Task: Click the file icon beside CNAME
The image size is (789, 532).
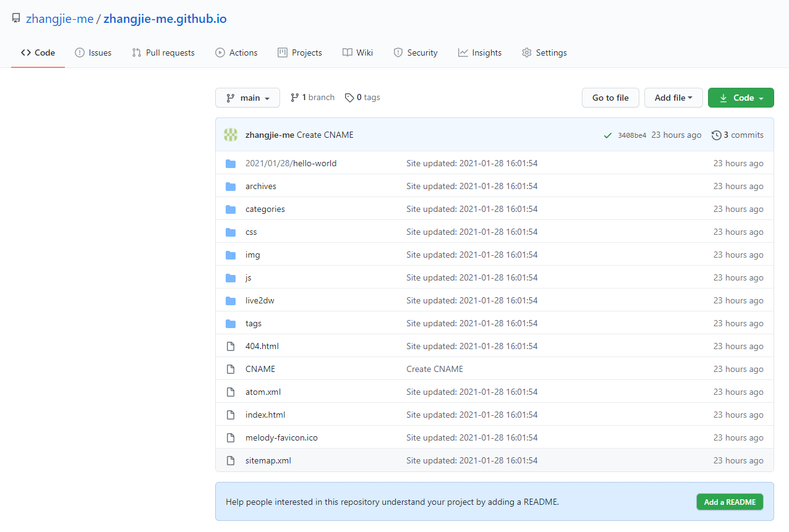Action: (x=231, y=369)
